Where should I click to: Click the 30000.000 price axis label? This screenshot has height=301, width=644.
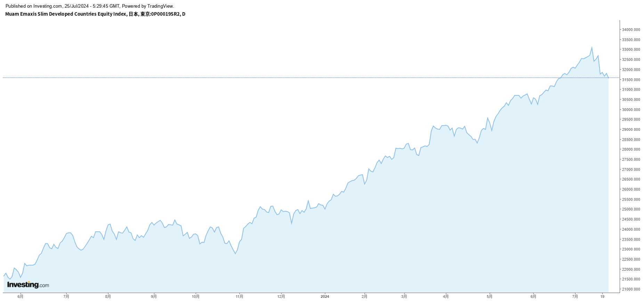[x=631, y=110]
